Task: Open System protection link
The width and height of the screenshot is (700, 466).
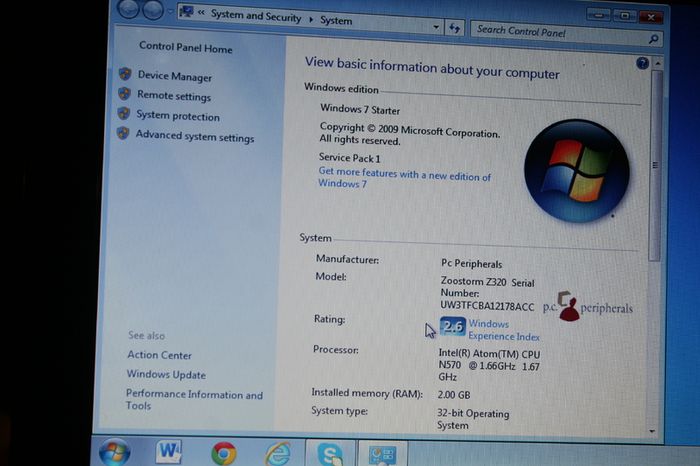Action: click(178, 116)
